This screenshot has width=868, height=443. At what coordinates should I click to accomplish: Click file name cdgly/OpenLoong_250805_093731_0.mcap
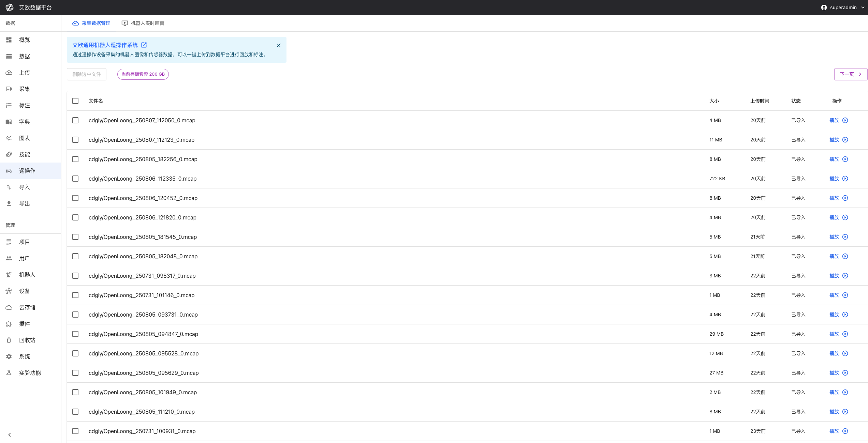pyautogui.click(x=143, y=315)
